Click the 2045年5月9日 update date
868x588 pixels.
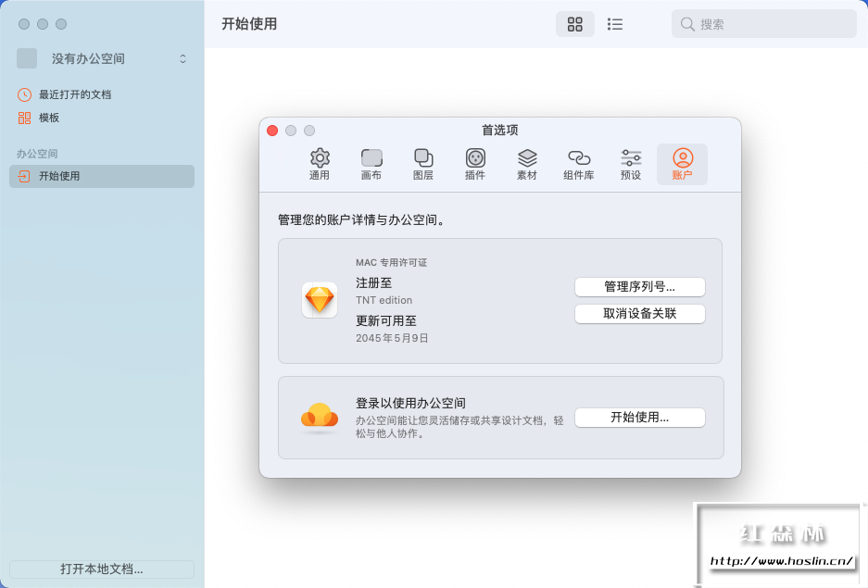(x=392, y=338)
